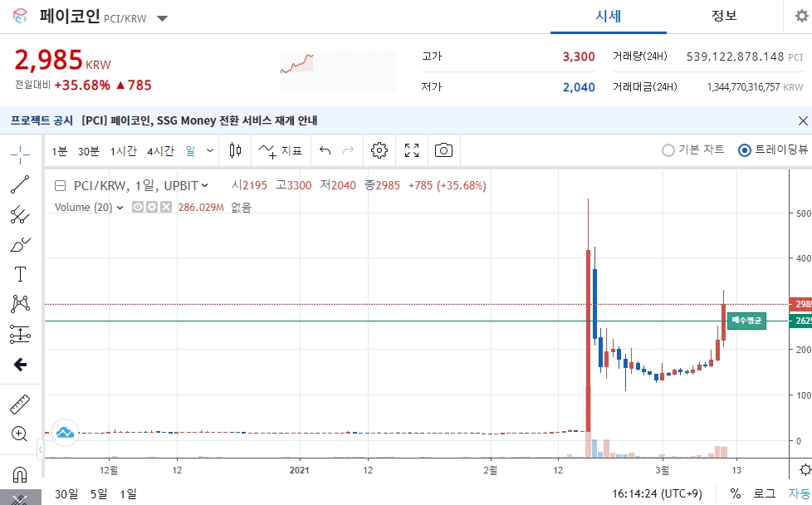Select the 4시간 interval
Image resolution: width=812 pixels, height=505 pixels.
160,151
